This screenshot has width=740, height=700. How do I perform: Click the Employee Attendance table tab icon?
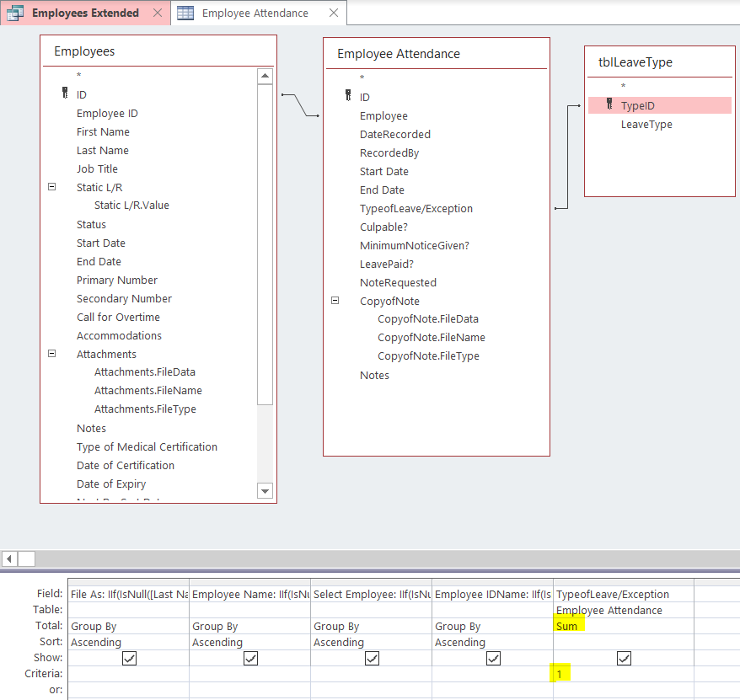[x=185, y=13]
